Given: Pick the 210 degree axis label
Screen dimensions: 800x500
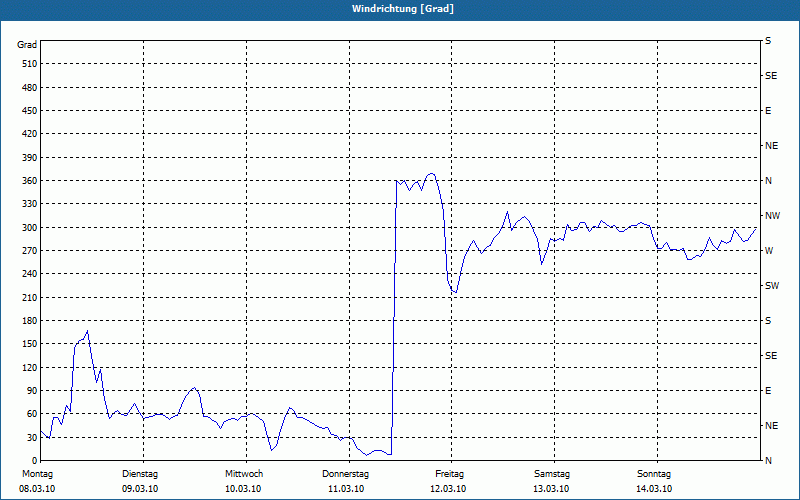Looking at the screenshot, I should click(x=30, y=297).
